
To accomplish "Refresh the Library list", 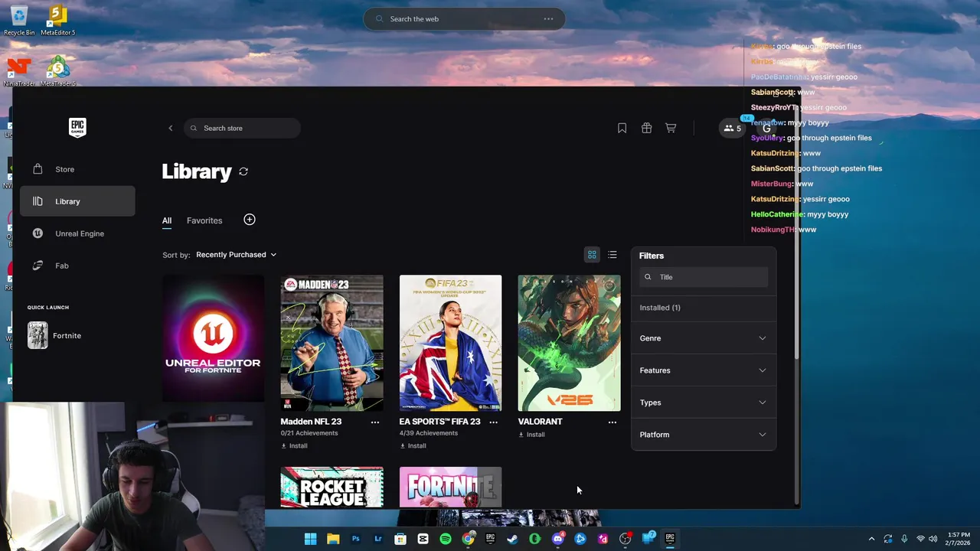I will (243, 171).
